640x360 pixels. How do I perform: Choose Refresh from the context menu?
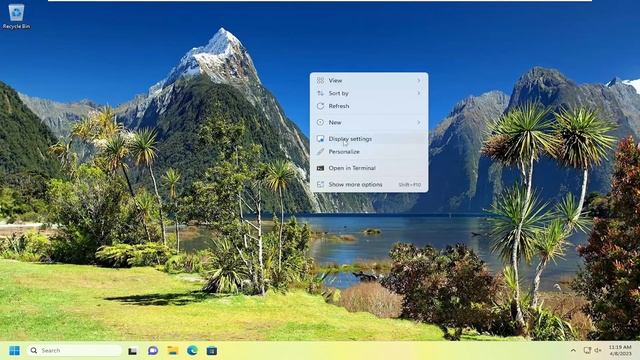click(x=369, y=106)
